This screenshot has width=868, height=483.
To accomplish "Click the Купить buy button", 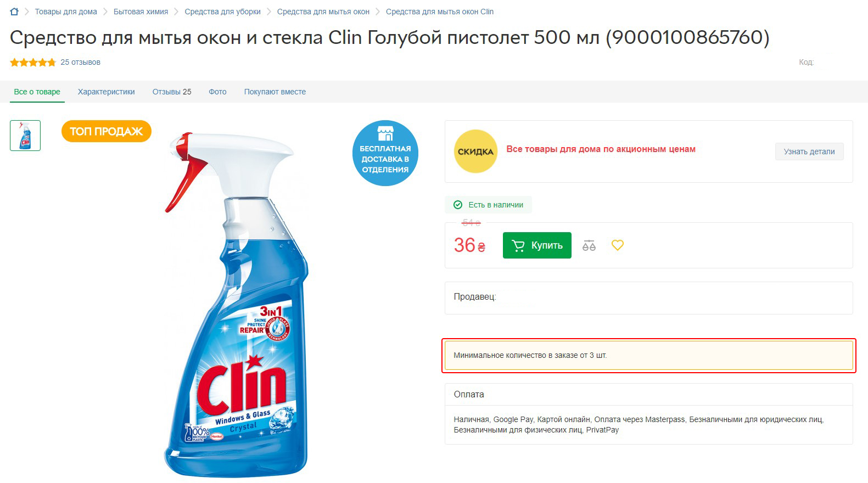I will coord(537,245).
